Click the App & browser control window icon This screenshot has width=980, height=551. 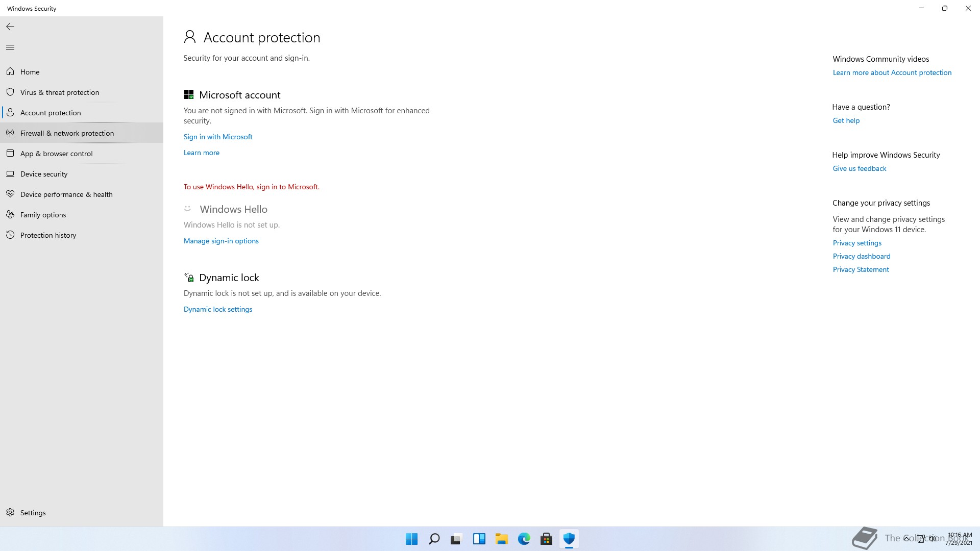[10, 153]
